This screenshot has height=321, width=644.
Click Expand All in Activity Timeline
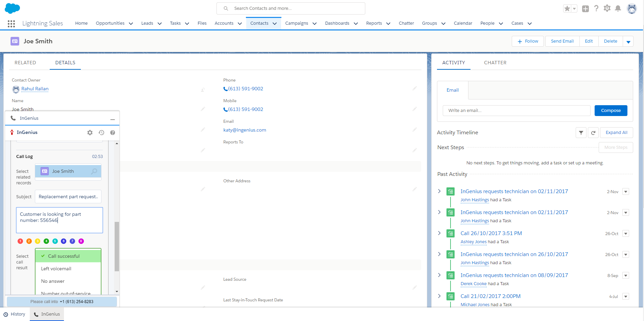tap(617, 133)
